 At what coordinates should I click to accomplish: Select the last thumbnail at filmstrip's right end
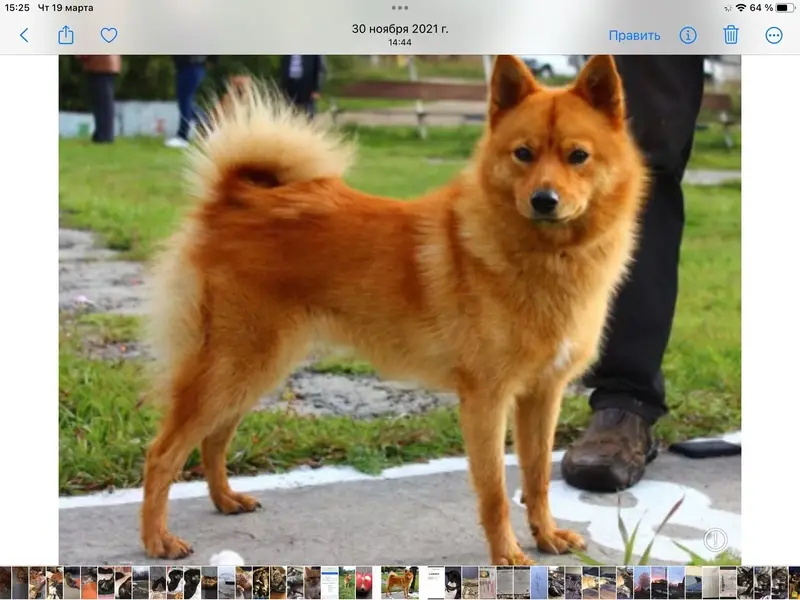(795, 583)
